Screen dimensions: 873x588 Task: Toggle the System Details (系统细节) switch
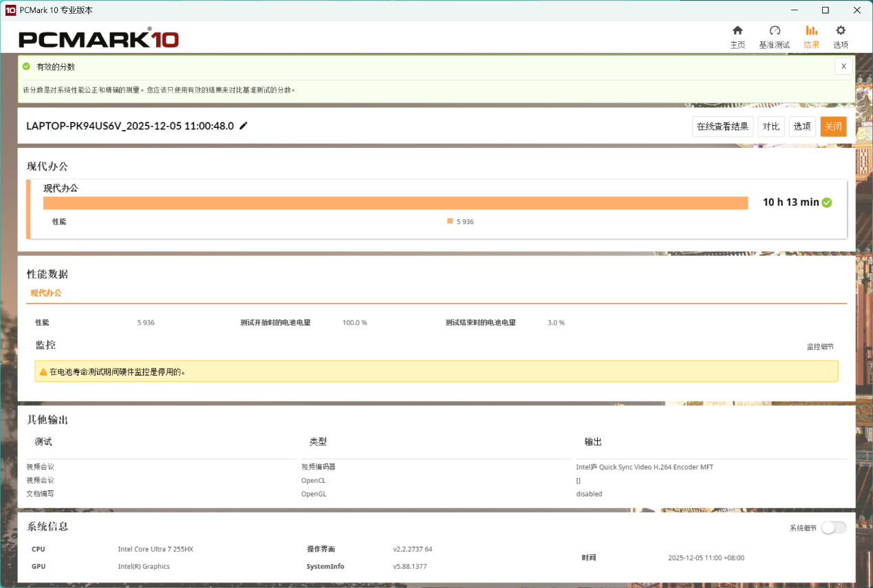click(x=833, y=527)
